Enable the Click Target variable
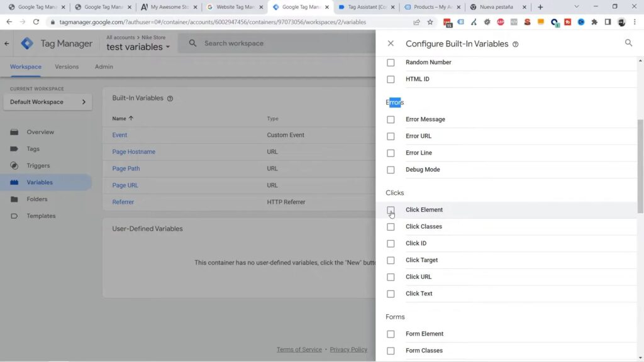Screen dimensions: 644x362 391,260
